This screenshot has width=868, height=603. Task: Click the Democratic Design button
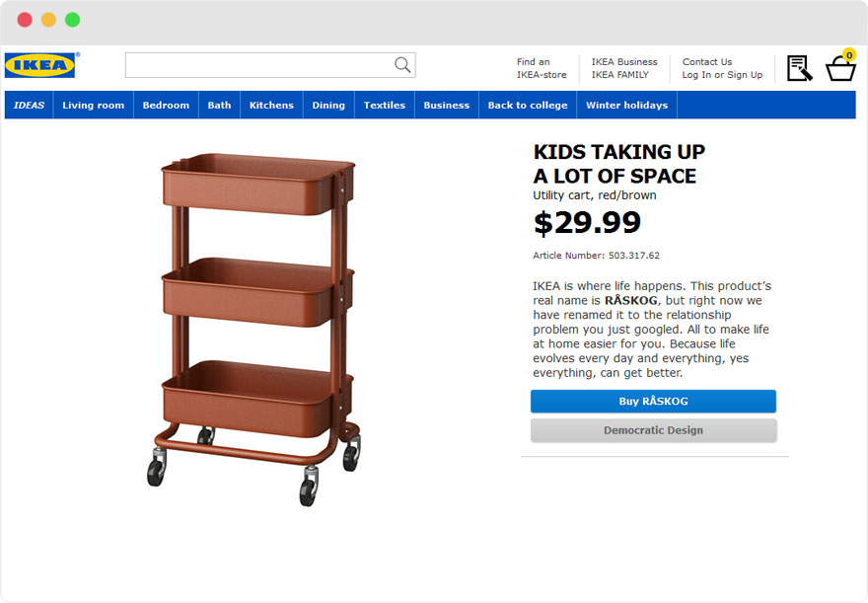point(653,430)
